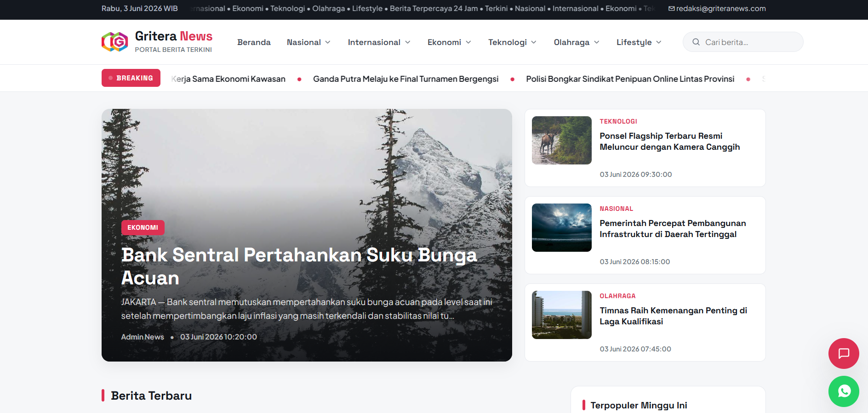Click the NASIONAL category label on card
Viewport: 868px width, 413px height.
617,209
